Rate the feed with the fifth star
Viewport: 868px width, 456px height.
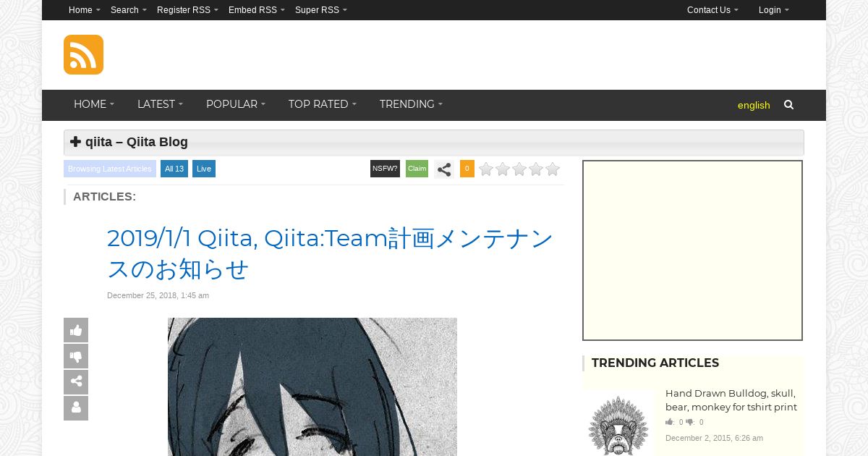[553, 169]
